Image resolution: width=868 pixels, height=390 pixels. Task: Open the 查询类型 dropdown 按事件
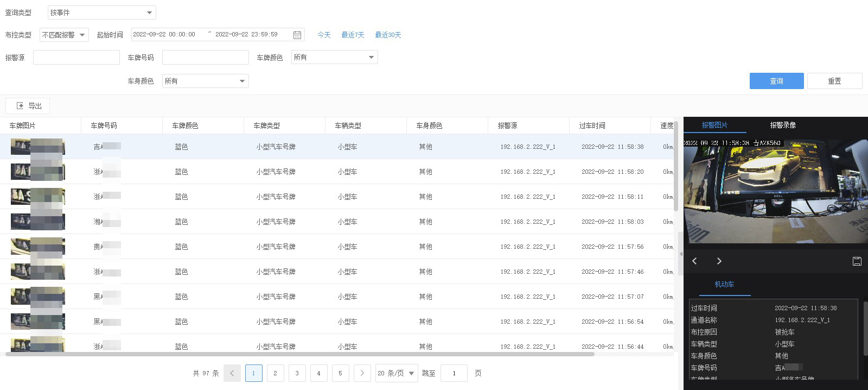pos(102,12)
